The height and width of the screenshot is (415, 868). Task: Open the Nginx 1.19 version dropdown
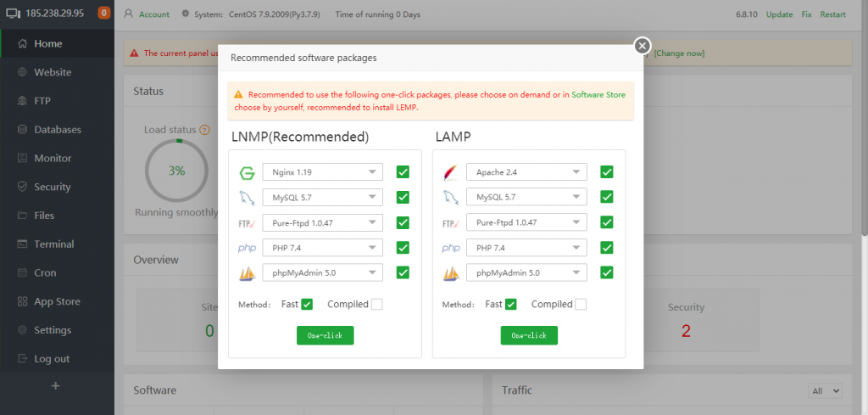point(322,172)
